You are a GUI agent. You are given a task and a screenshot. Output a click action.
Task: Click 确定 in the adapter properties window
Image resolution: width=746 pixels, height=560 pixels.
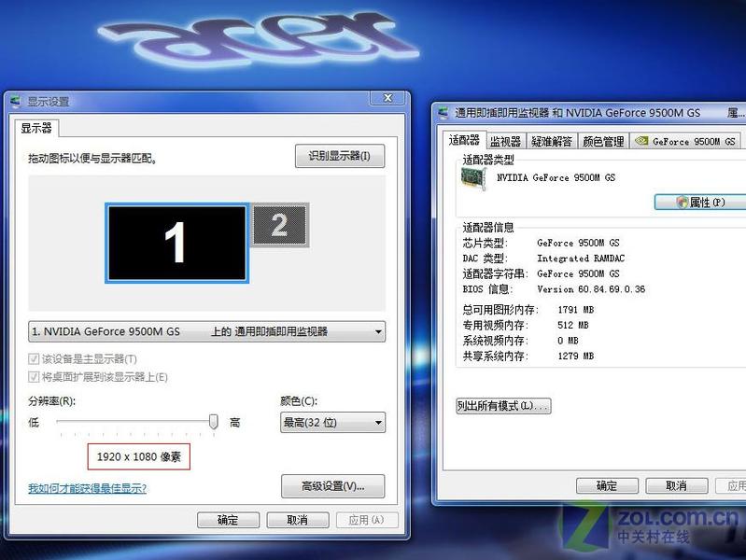607,485
